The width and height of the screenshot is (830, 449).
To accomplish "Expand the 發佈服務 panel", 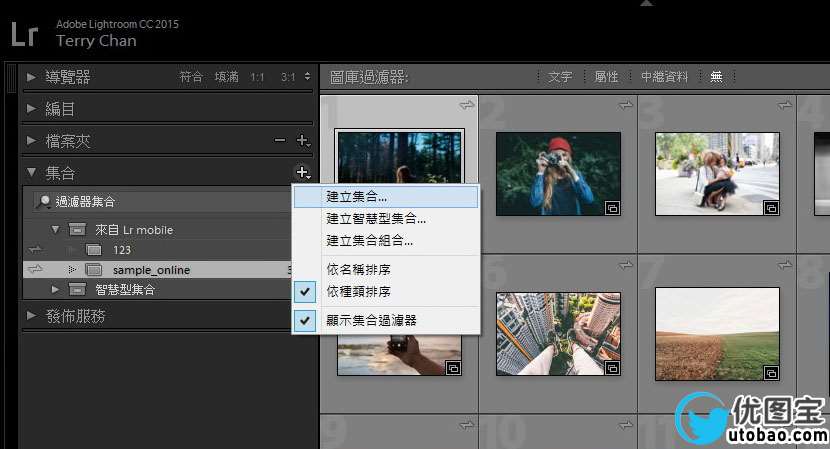I will click(31, 316).
